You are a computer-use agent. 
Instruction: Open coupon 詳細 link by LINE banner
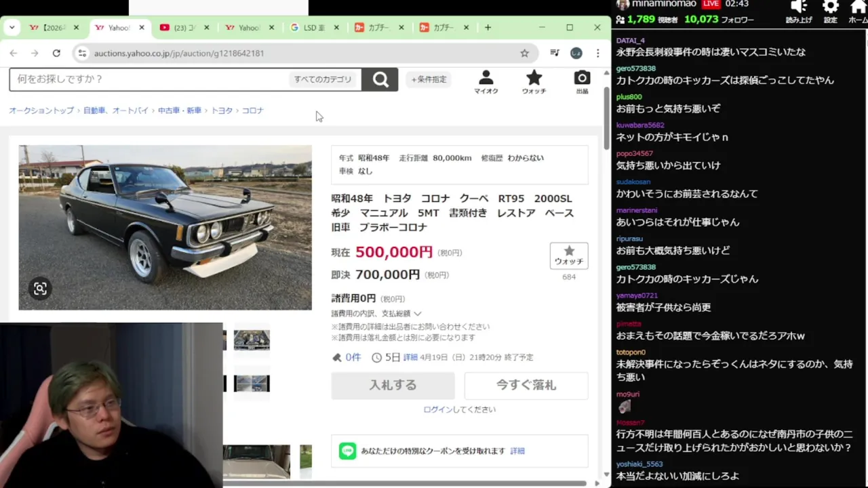point(517,451)
